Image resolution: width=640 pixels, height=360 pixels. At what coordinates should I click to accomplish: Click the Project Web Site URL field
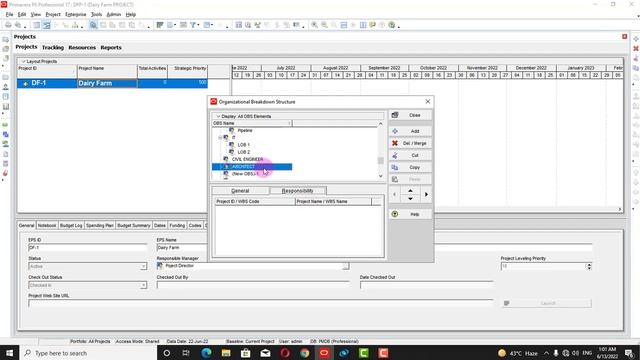(x=261, y=303)
